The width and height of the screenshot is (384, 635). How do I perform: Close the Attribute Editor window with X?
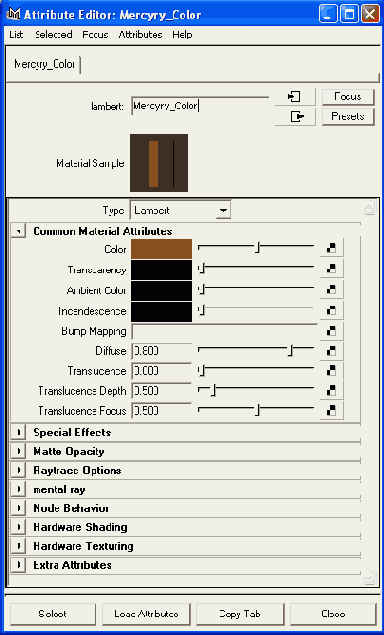point(370,15)
